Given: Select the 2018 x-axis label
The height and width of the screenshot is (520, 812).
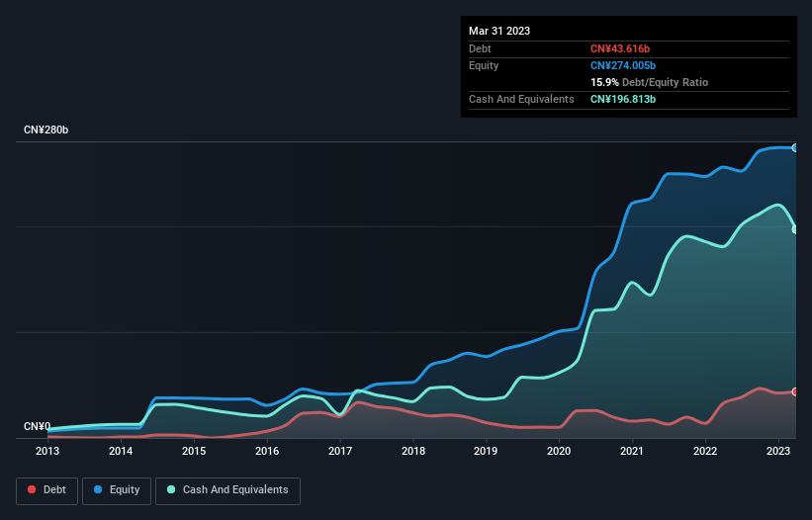Looking at the screenshot, I should (413, 451).
